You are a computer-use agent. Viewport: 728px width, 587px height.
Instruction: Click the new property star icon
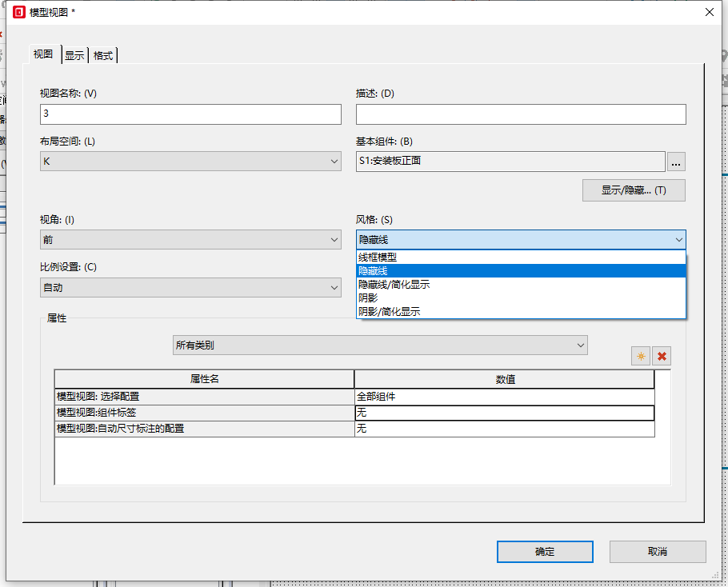[640, 356]
